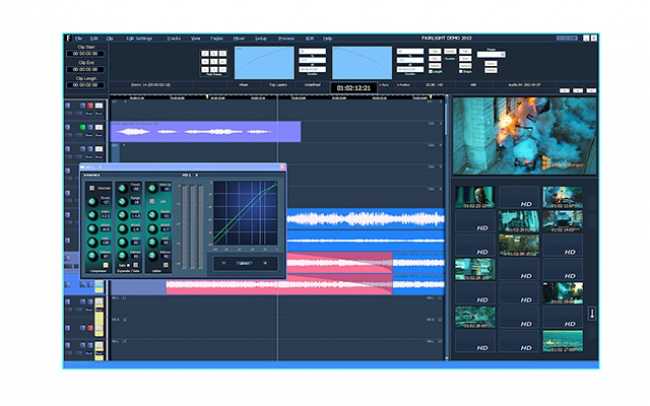Click the main timecode display 01:02:12:21
650x406 pixels.
click(x=354, y=88)
